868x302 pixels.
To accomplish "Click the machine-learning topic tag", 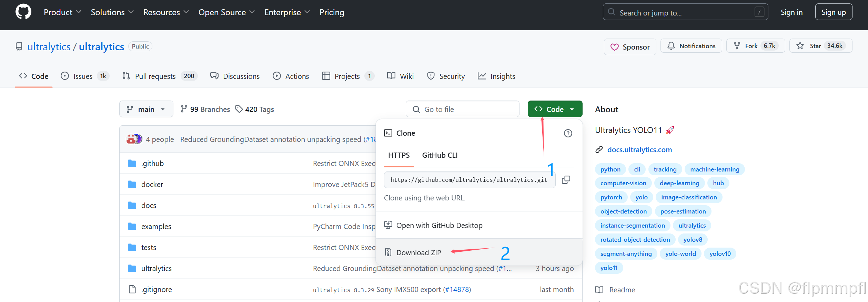I will pos(715,169).
